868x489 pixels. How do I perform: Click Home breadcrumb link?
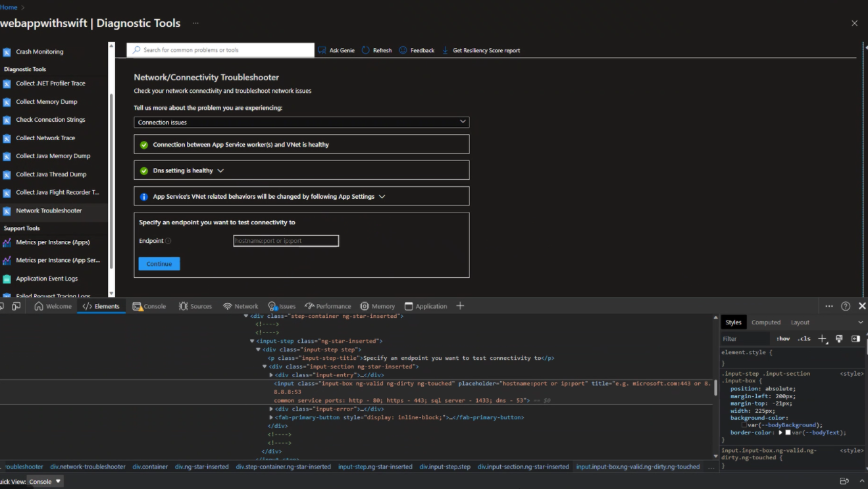(9, 7)
